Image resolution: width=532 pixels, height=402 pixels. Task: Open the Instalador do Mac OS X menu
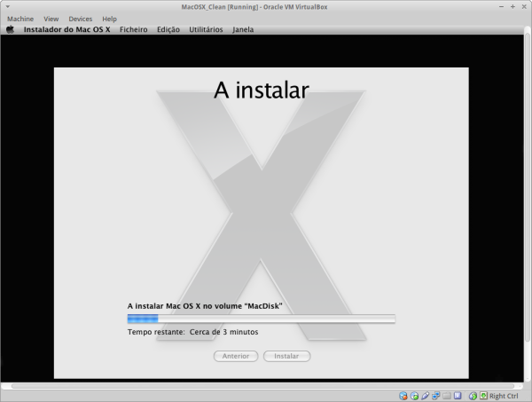point(66,29)
